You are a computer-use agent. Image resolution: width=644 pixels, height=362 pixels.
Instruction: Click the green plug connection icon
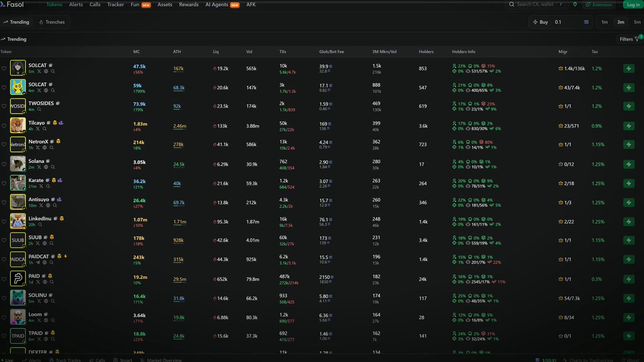coord(575,4)
